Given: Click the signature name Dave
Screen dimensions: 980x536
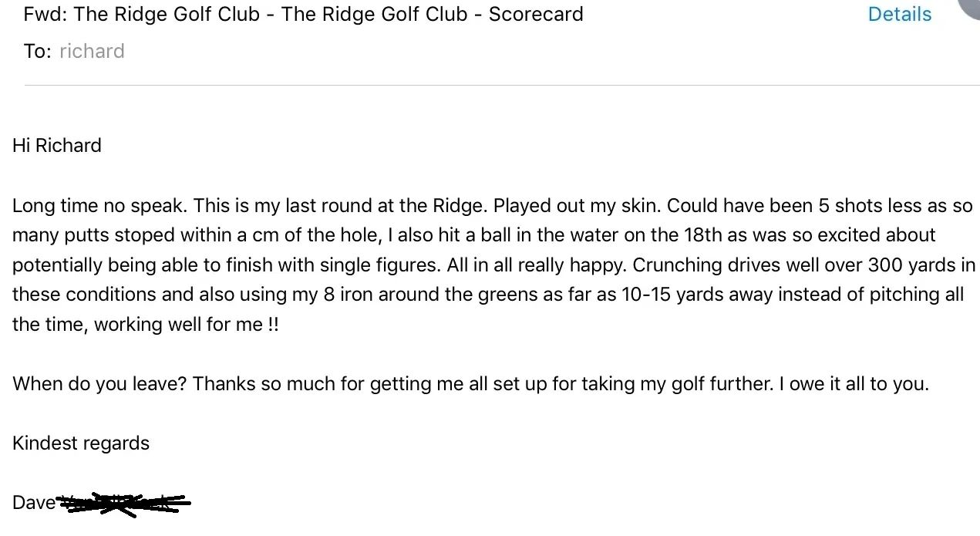Looking at the screenshot, I should (34, 503).
